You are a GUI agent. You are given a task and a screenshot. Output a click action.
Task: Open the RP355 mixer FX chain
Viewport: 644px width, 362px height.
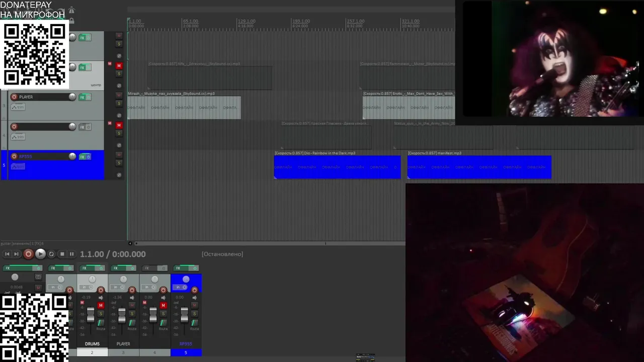[x=181, y=268]
